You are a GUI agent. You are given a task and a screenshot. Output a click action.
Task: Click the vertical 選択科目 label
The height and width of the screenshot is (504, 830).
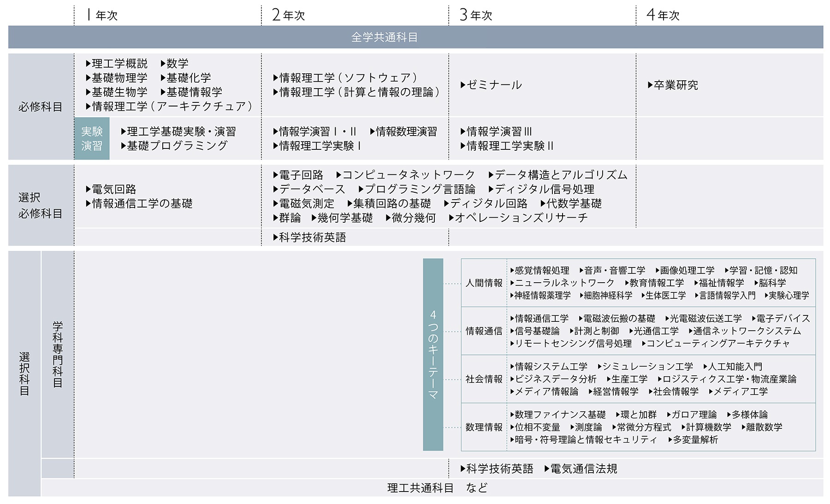tap(24, 374)
